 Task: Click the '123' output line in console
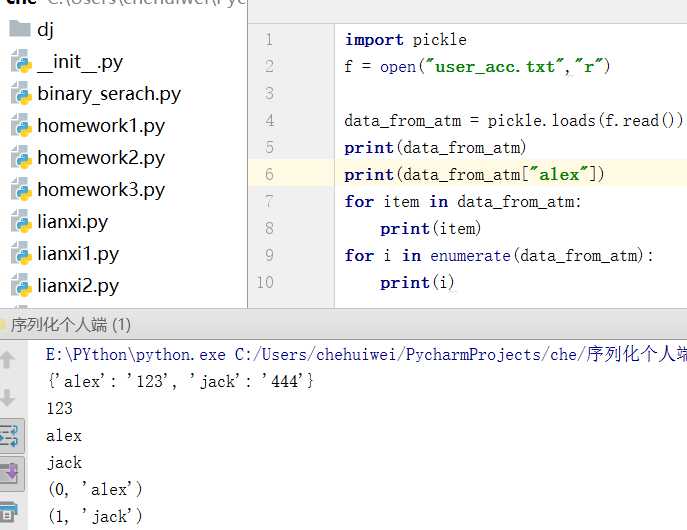coord(60,408)
